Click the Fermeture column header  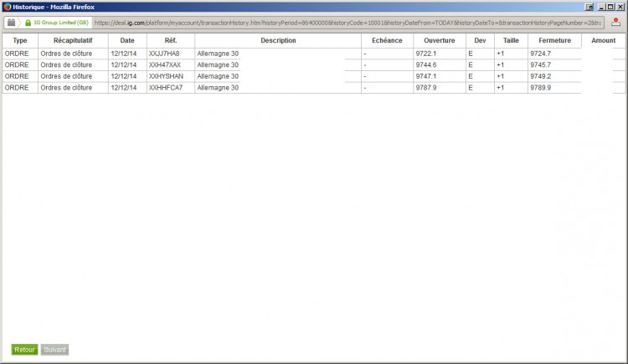554,40
